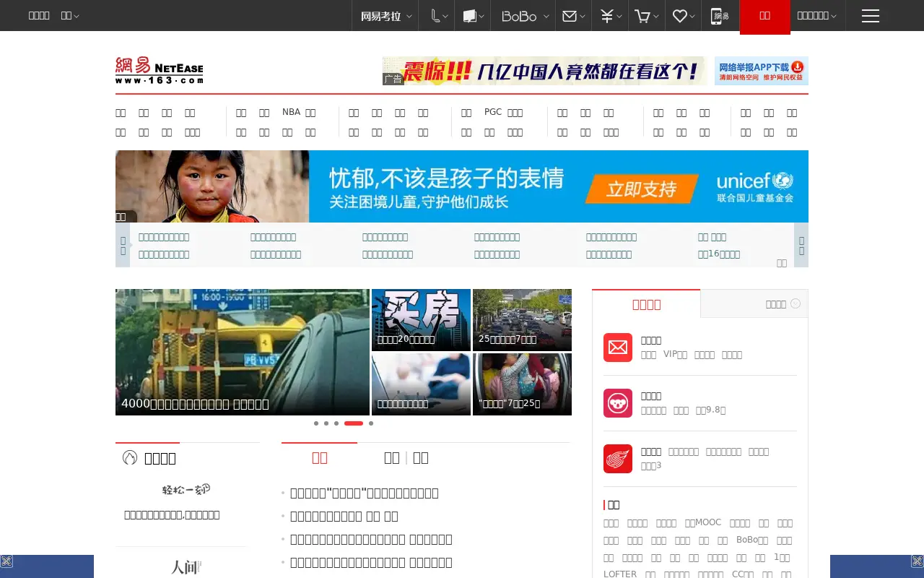The image size is (924, 578).
Task: Open the PGC navigation link
Action: click(x=493, y=112)
